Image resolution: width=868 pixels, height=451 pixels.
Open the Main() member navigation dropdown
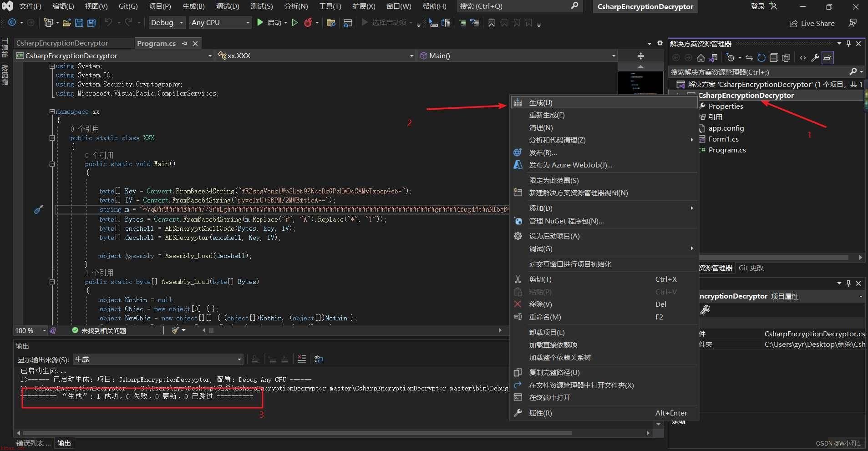click(x=518, y=56)
